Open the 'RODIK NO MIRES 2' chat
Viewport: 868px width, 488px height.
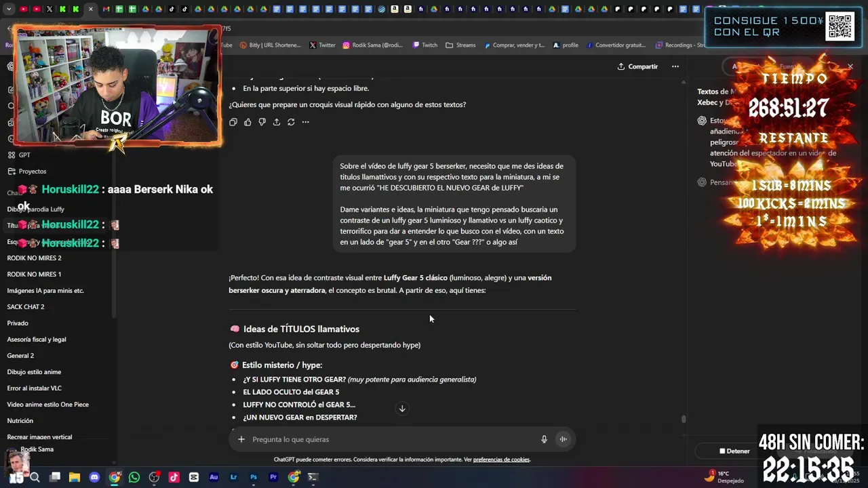[x=34, y=258]
